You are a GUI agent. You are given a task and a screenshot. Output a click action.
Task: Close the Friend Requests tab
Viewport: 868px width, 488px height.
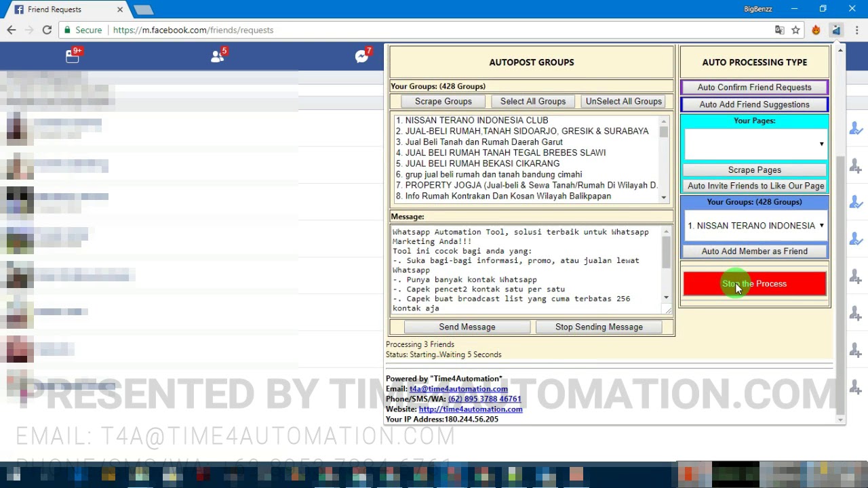coord(120,9)
